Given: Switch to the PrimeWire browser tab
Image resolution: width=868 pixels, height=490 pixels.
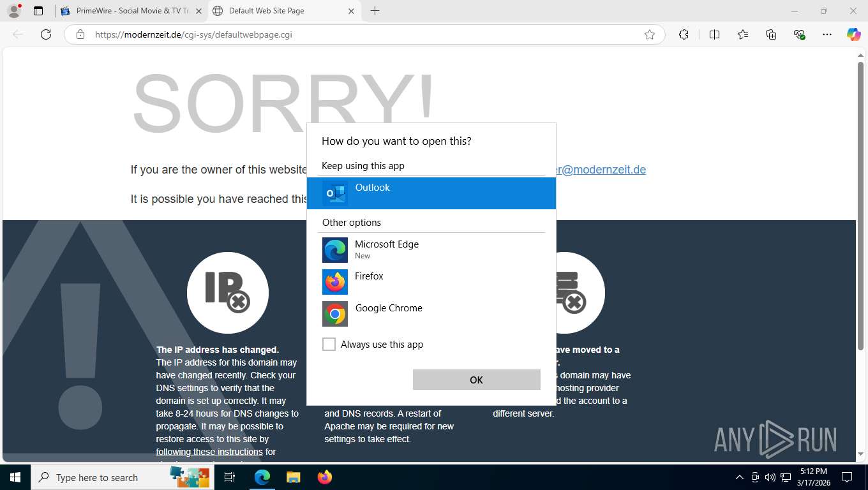Looking at the screenshot, I should (131, 11).
